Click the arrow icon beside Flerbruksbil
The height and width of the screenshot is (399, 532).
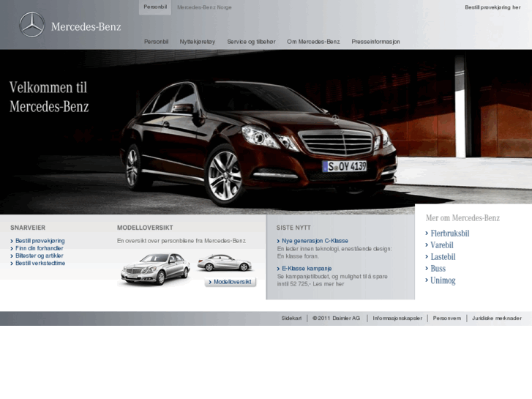tap(427, 234)
